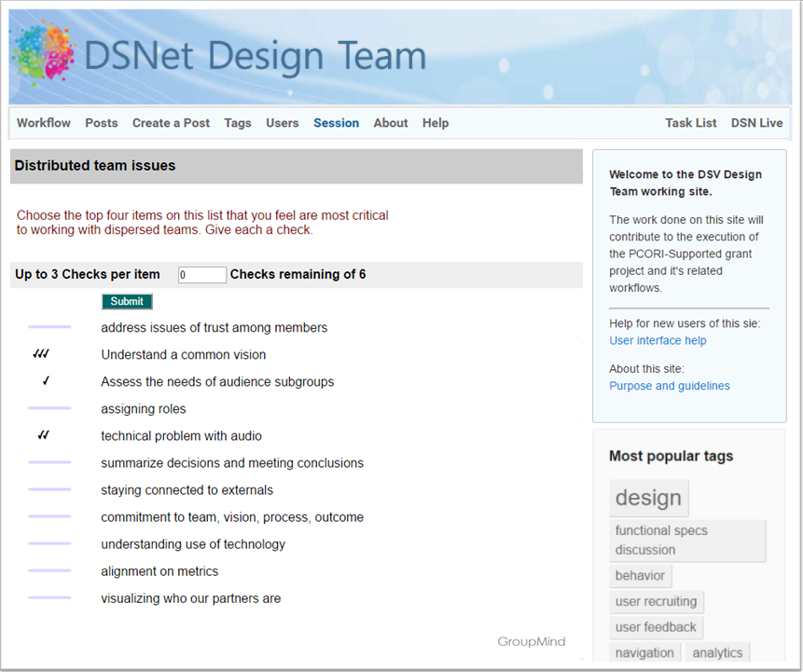Select the user recruiting tag
This screenshot has height=672, width=803.
[656, 602]
